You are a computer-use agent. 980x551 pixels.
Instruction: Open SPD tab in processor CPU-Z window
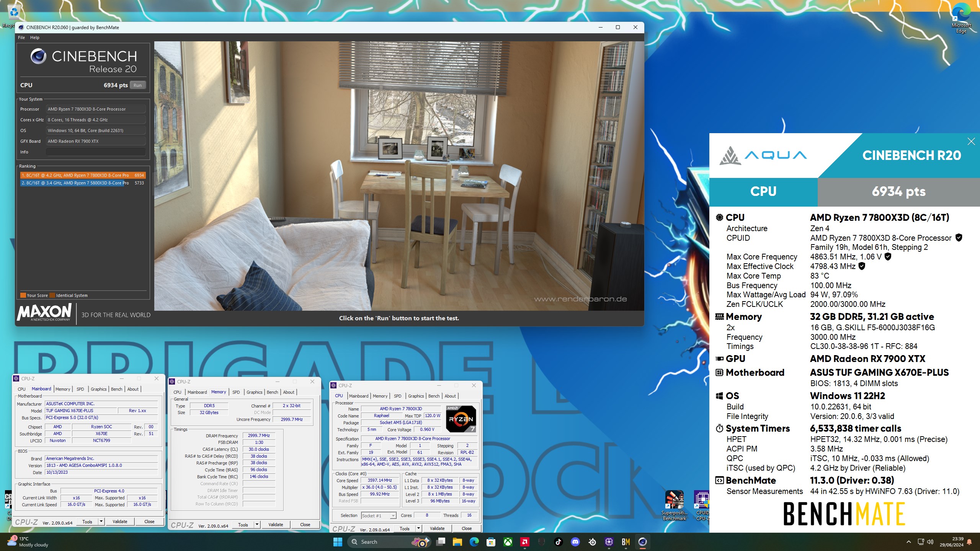[x=398, y=396]
